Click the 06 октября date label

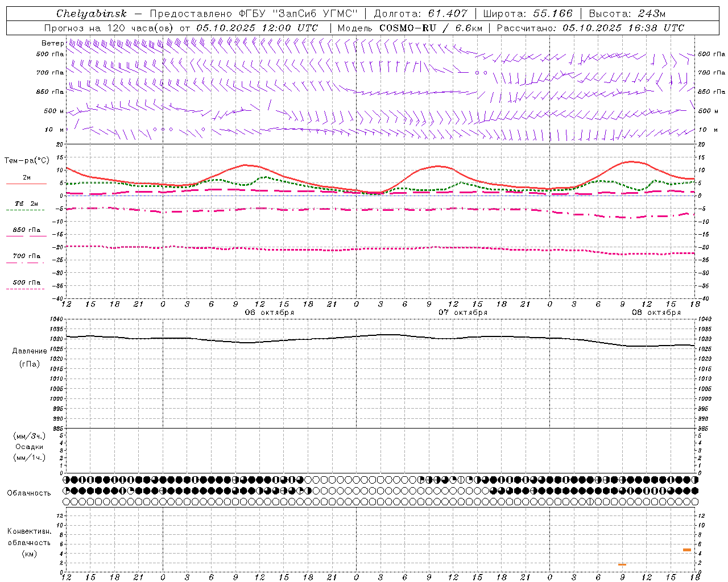pyautogui.click(x=270, y=313)
